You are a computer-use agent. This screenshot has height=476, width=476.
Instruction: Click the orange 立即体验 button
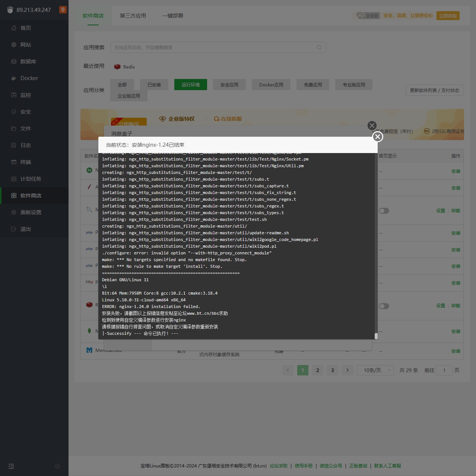(448, 16)
